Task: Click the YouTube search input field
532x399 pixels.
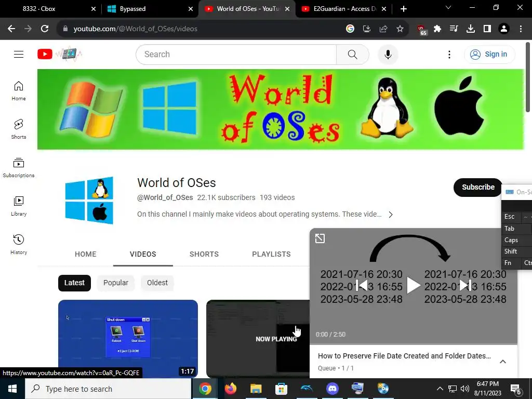Action: 236,54
